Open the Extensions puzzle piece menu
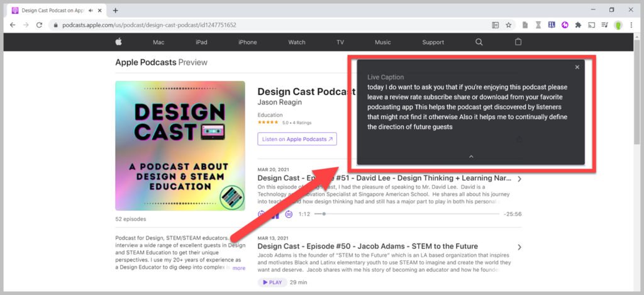The height and width of the screenshot is (295, 644). 579,25
